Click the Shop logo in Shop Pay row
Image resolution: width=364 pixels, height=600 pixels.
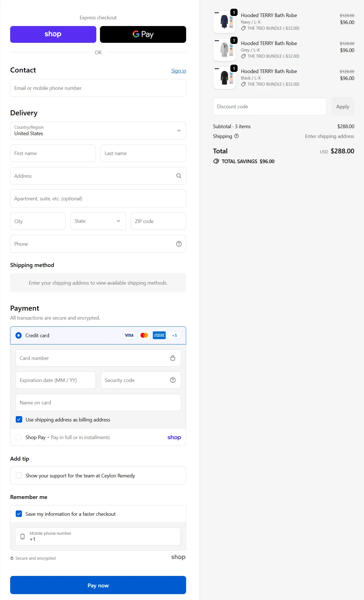[x=174, y=437]
